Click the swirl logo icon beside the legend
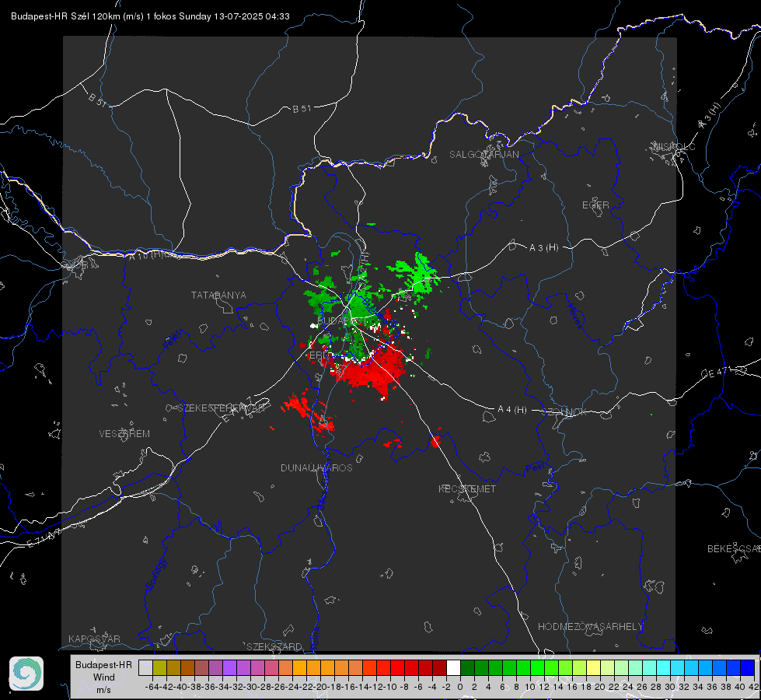Image resolution: width=761 pixels, height=700 pixels. (x=26, y=674)
